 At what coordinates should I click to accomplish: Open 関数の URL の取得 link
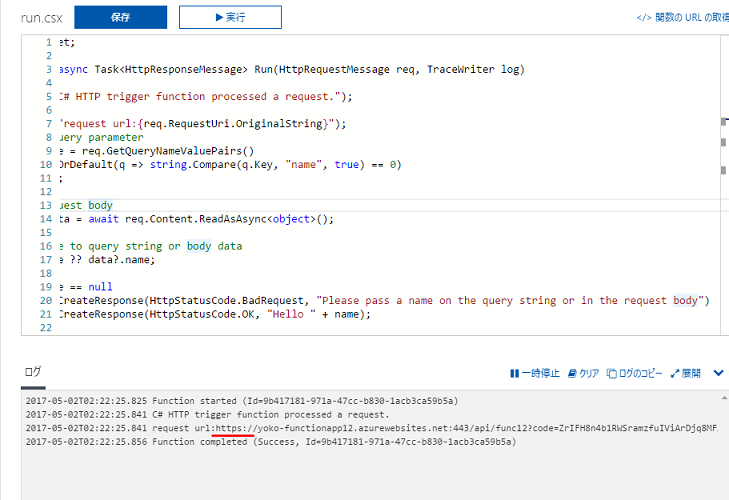point(683,17)
